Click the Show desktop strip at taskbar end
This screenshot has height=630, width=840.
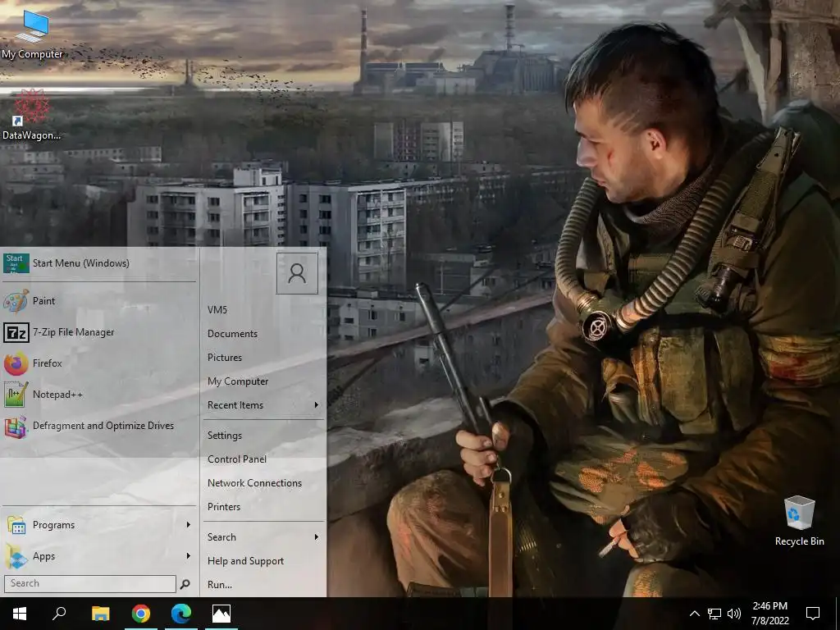838,614
